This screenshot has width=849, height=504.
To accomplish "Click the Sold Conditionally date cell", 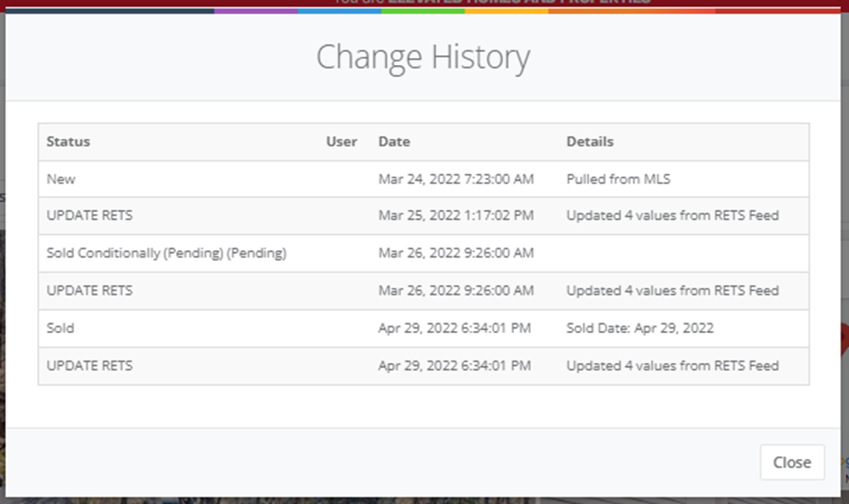I will (x=456, y=253).
